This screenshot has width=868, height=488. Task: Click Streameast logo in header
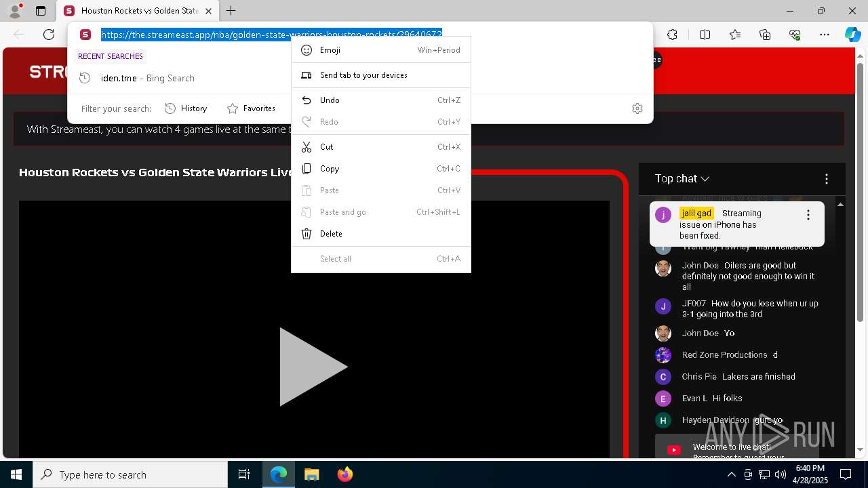tap(47, 72)
